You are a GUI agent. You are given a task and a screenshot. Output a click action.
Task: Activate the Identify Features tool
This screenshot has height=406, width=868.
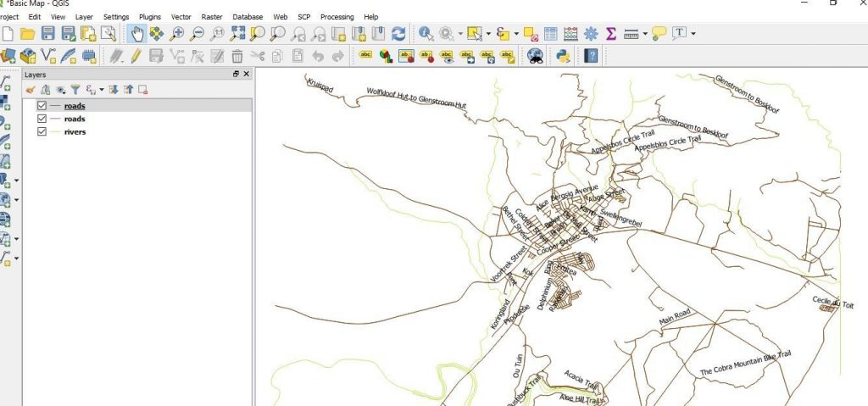(426, 34)
